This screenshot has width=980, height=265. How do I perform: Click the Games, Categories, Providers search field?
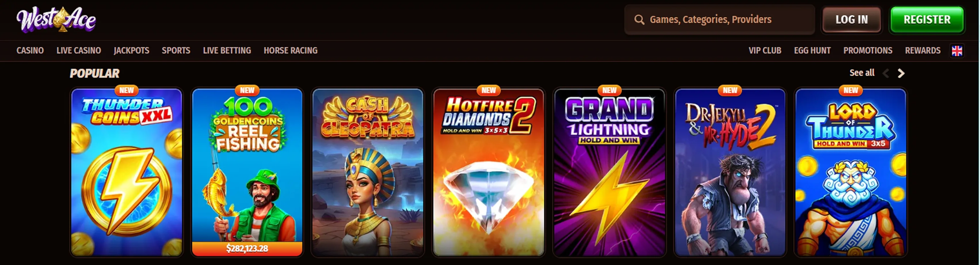[719, 20]
